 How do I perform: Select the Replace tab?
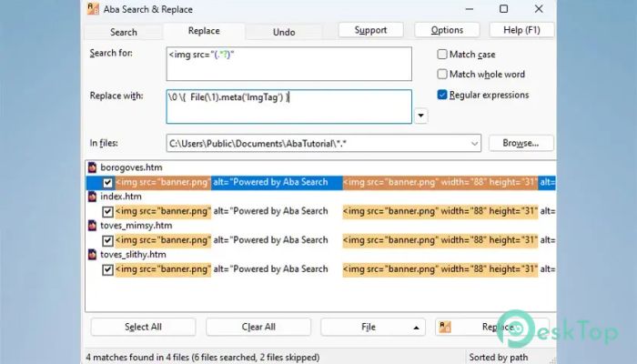click(x=204, y=31)
